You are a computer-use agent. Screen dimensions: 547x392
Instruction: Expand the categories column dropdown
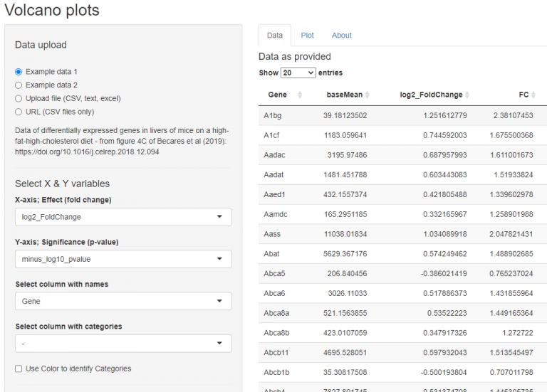[123, 344]
